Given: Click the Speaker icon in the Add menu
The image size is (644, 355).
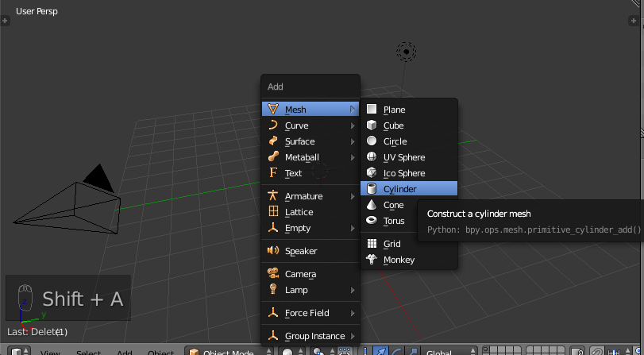Looking at the screenshot, I should [273, 250].
